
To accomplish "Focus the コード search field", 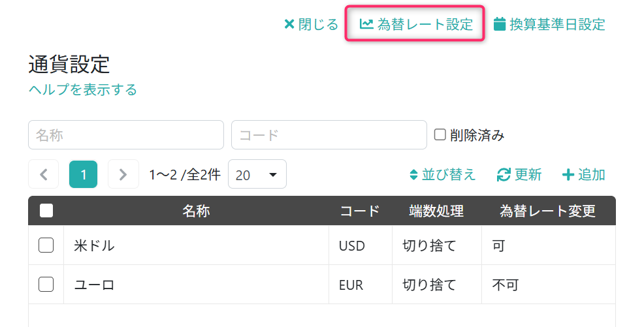I will click(329, 134).
